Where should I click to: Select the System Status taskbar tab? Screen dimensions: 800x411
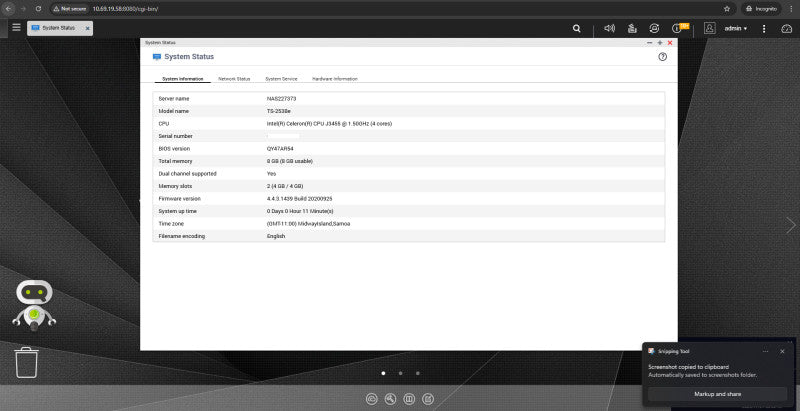60,28
